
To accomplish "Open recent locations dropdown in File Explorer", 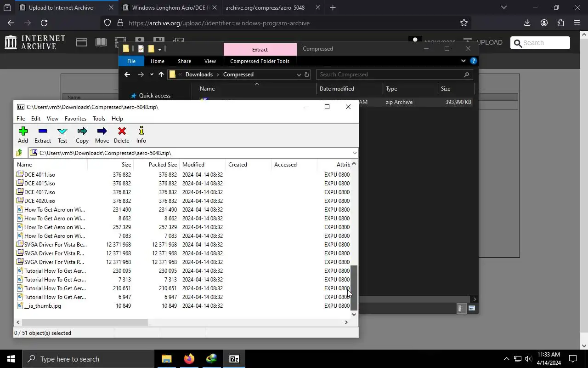I will coord(152,75).
